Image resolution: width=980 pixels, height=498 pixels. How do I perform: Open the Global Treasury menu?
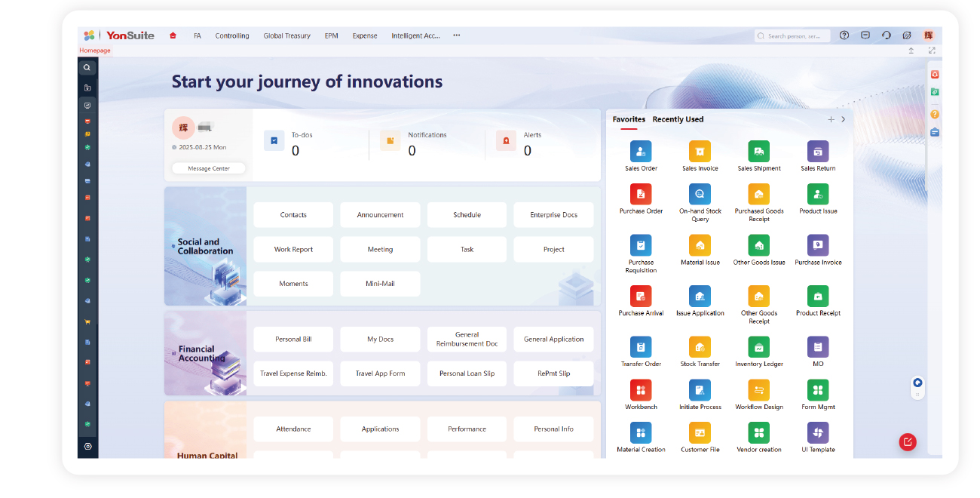click(286, 35)
